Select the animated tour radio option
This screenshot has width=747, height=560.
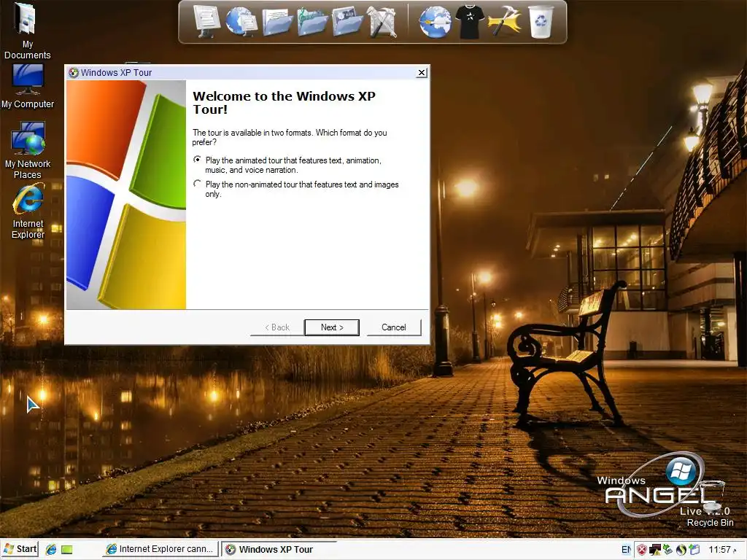[x=197, y=159]
